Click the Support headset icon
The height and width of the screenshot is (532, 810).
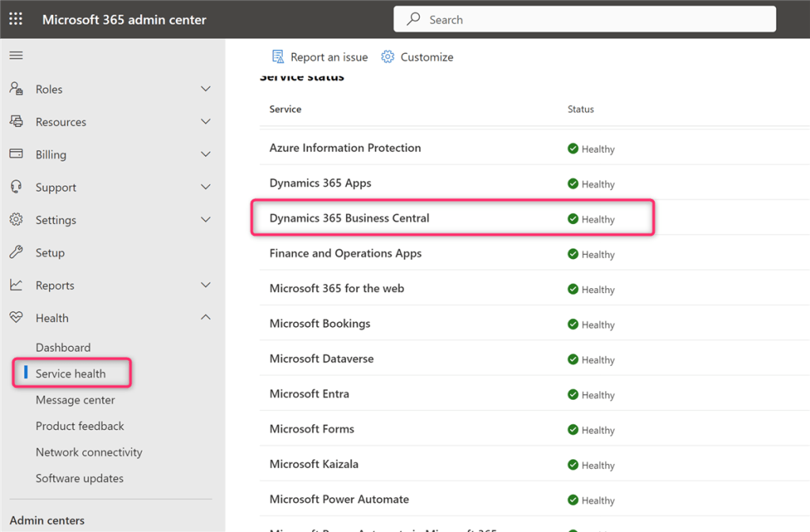click(16, 187)
